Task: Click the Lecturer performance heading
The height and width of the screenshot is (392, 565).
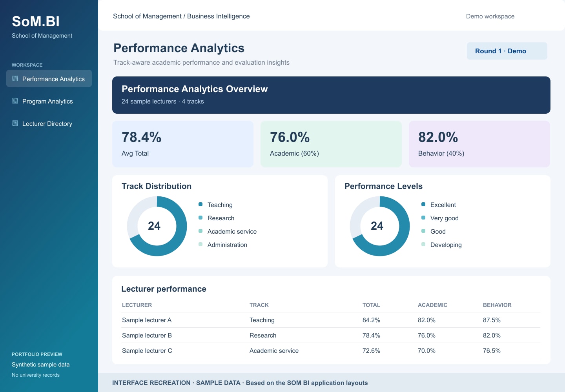Action: [x=164, y=289]
